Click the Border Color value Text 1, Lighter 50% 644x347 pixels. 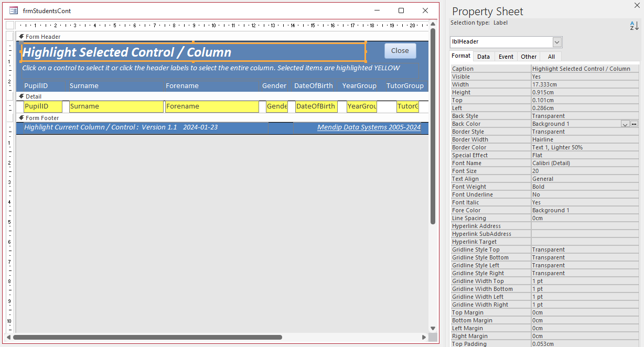[x=585, y=147]
